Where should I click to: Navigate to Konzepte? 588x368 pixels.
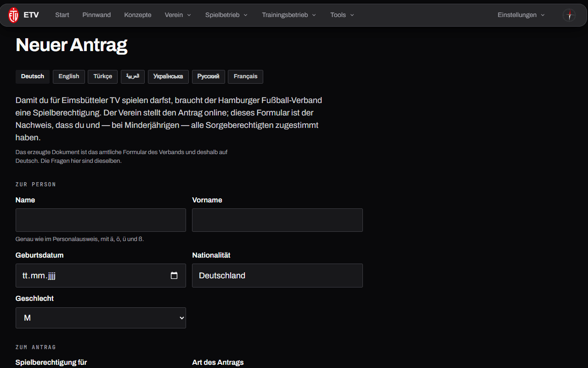(x=137, y=15)
